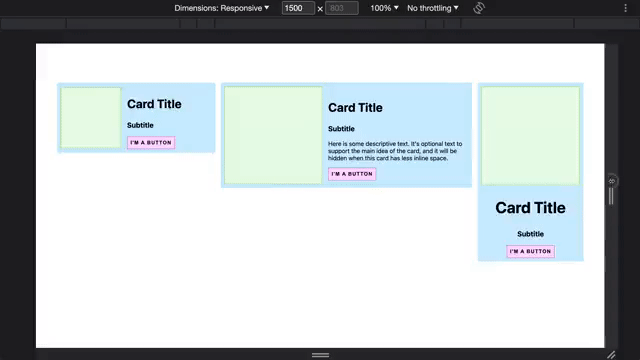Click the viewport width field showing 1500
The height and width of the screenshot is (360, 640).
298,8
